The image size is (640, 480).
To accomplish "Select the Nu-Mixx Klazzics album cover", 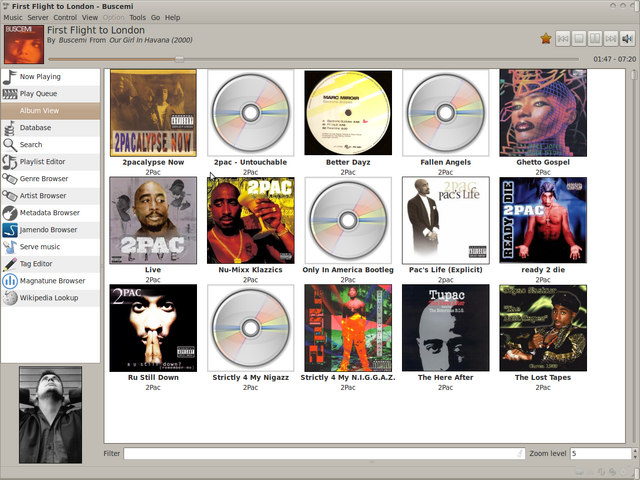I will [x=251, y=220].
